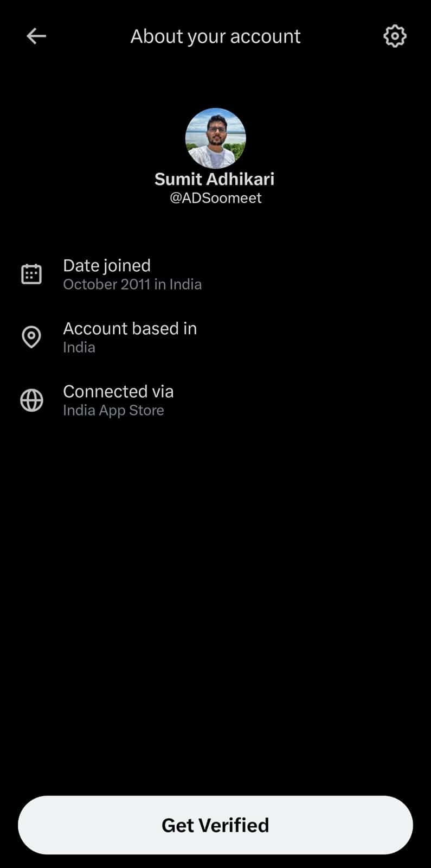Tap India under Account based in
Viewport: 431px width, 868px height.
click(79, 347)
